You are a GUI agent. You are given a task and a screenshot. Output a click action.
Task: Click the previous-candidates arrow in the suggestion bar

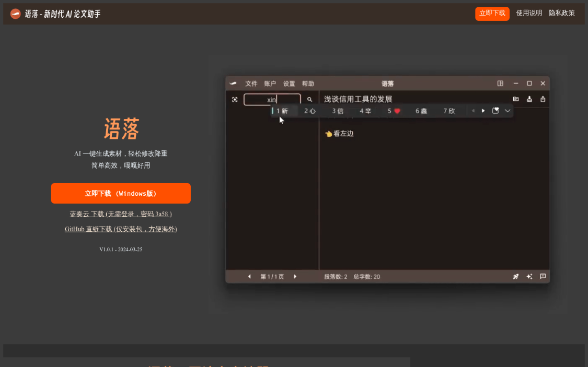[472, 111]
